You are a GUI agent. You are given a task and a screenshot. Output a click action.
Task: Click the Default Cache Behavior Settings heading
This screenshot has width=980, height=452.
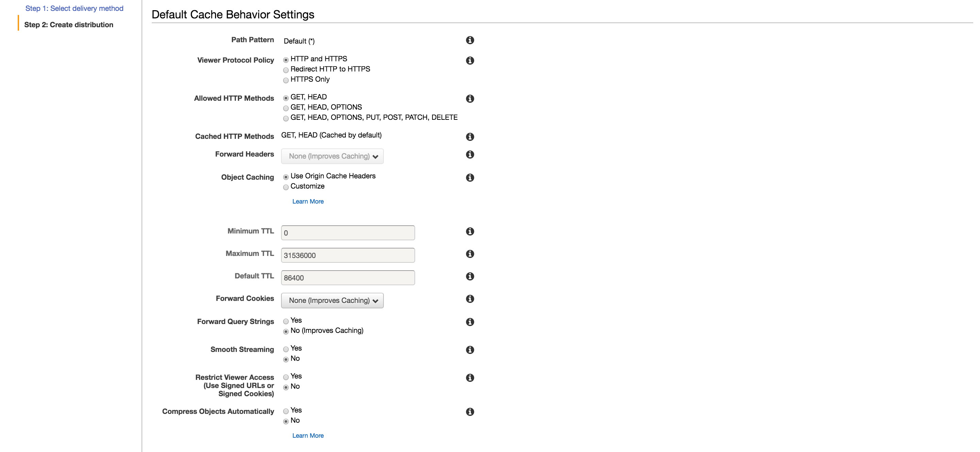click(233, 14)
